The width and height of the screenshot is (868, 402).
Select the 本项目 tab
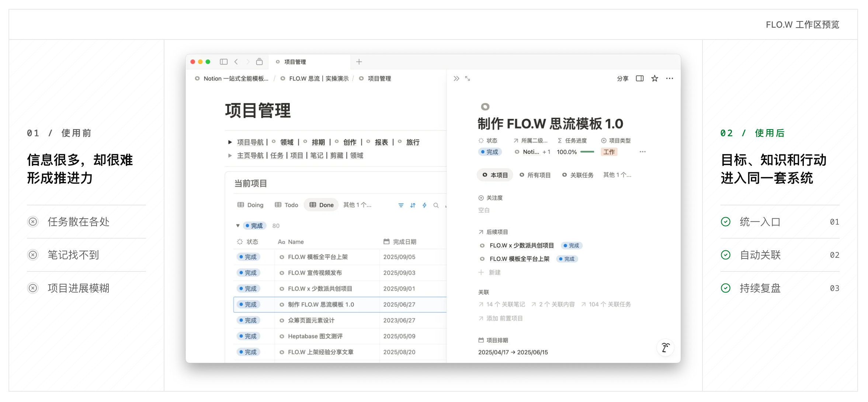point(495,175)
